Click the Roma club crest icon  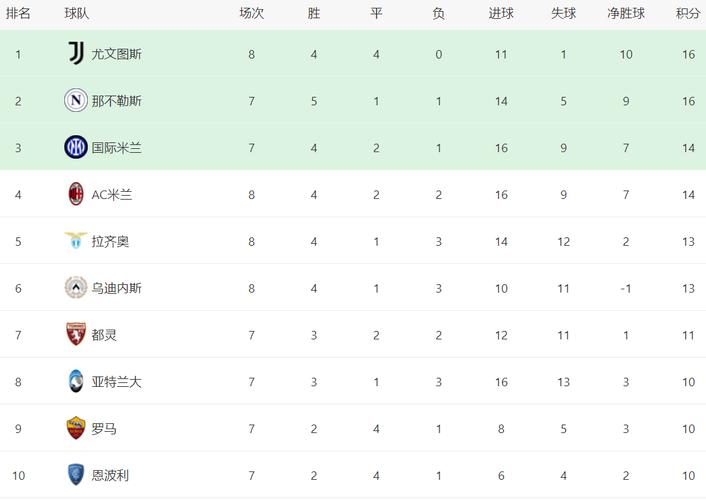click(x=76, y=427)
